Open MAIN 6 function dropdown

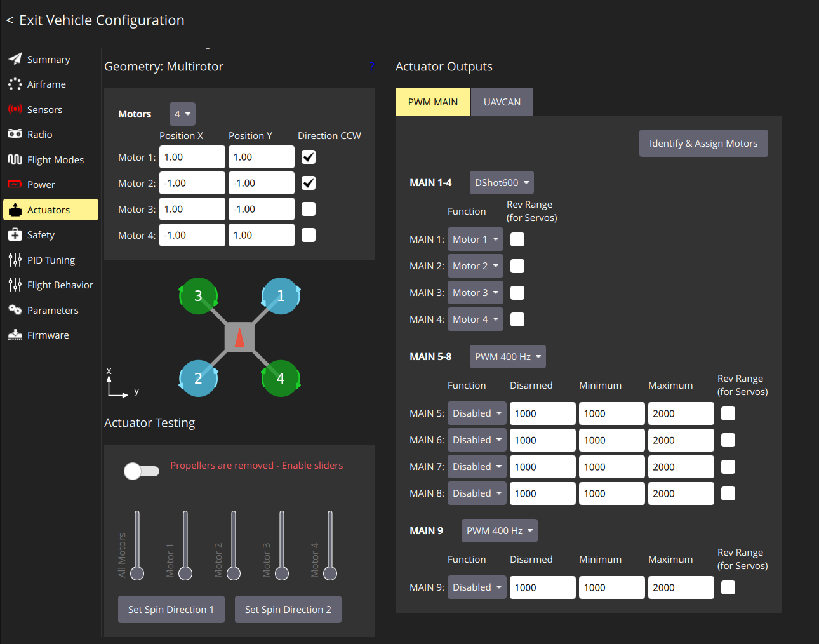tap(477, 440)
